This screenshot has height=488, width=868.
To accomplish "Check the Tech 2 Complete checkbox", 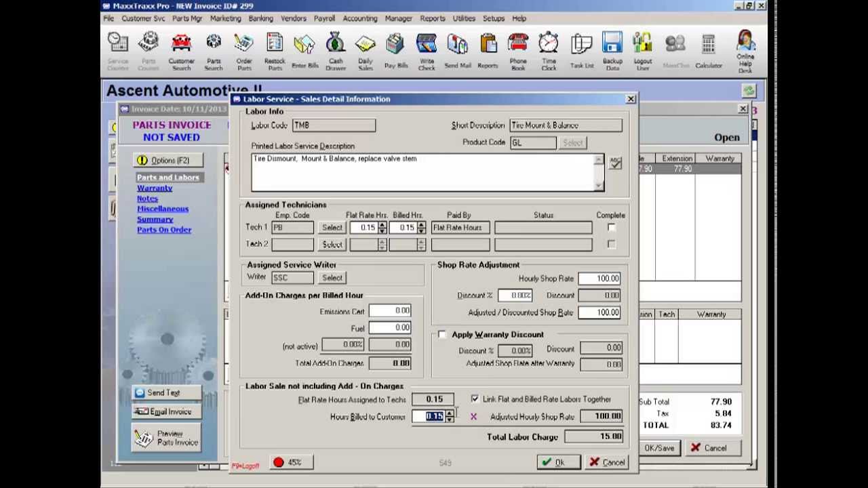I will [x=611, y=244].
